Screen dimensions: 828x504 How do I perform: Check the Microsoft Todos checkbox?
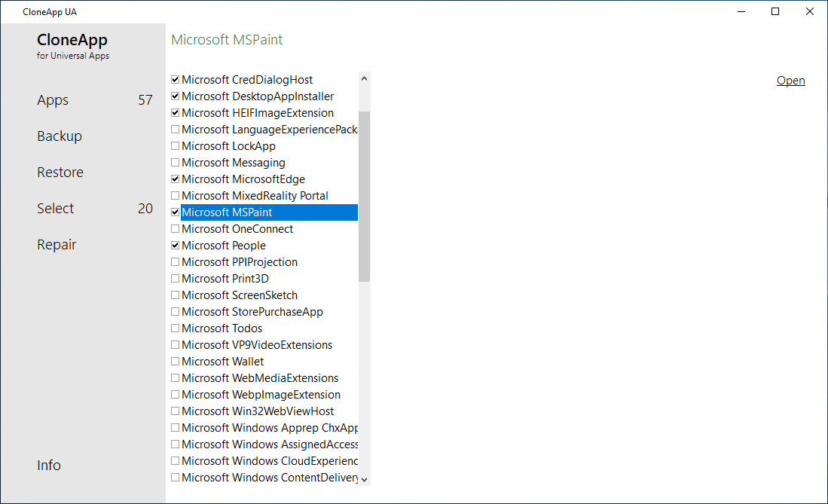pyautogui.click(x=176, y=328)
